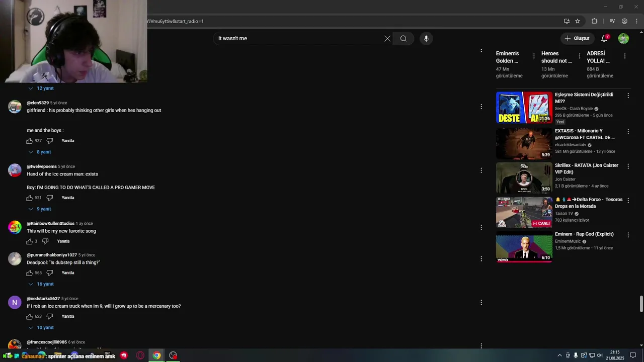Viewport: 644px width, 362px height.
Task: Focus the search field containing 'it wasn't me'
Action: (299, 38)
